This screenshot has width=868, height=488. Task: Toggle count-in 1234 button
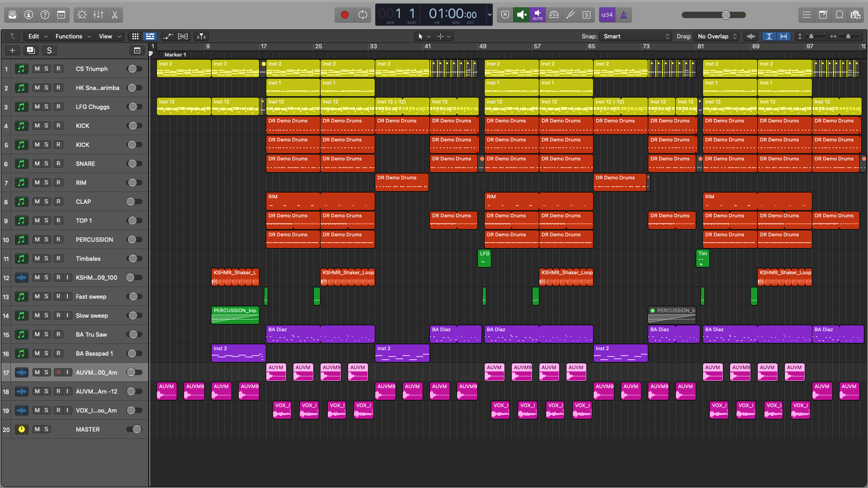607,15
